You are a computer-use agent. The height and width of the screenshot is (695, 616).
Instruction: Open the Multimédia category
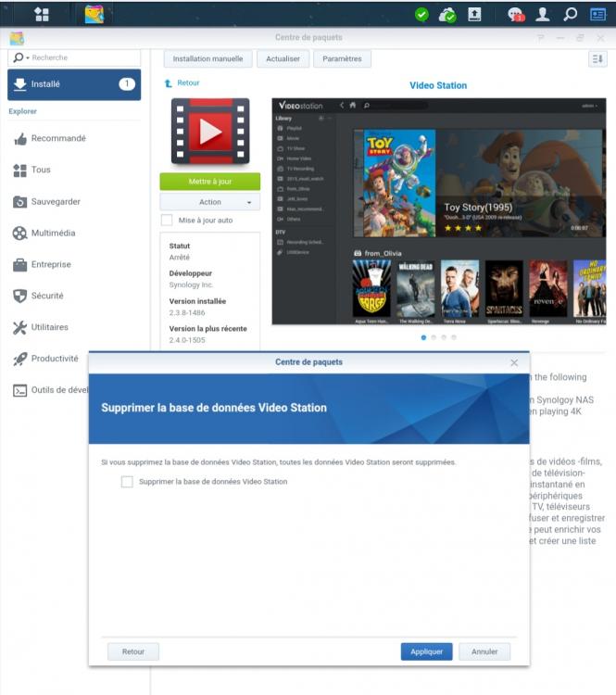44,234
